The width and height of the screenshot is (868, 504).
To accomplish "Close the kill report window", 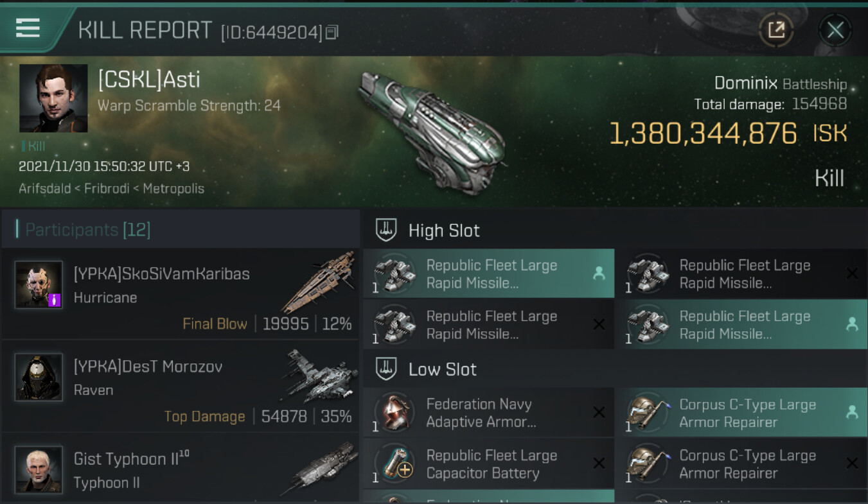I will [835, 30].
